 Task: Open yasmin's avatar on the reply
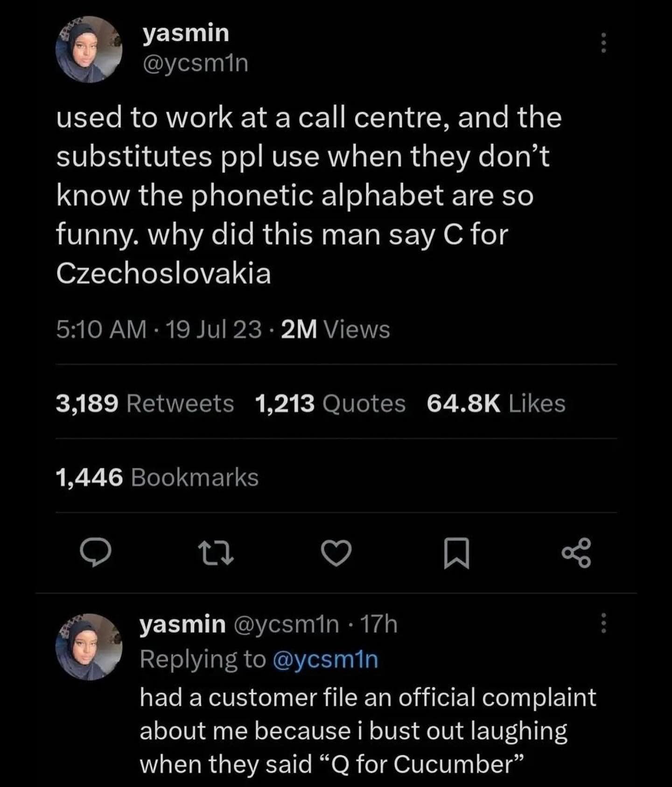click(89, 646)
